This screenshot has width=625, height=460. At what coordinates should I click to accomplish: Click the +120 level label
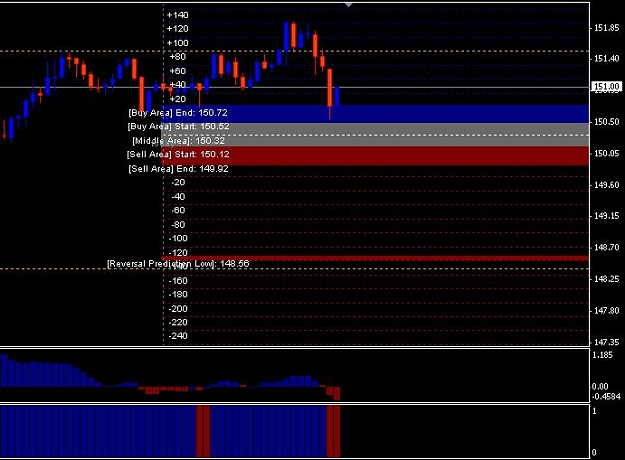[x=177, y=29]
